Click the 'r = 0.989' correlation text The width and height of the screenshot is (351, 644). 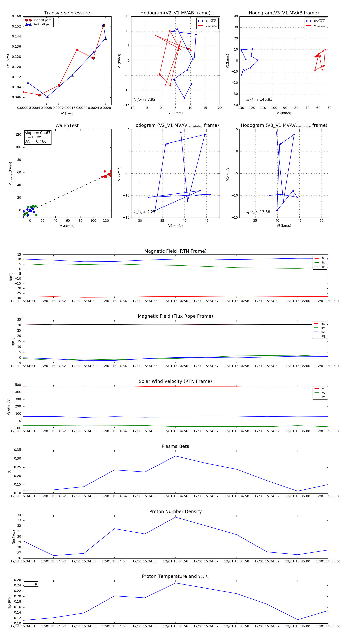[x=34, y=137]
